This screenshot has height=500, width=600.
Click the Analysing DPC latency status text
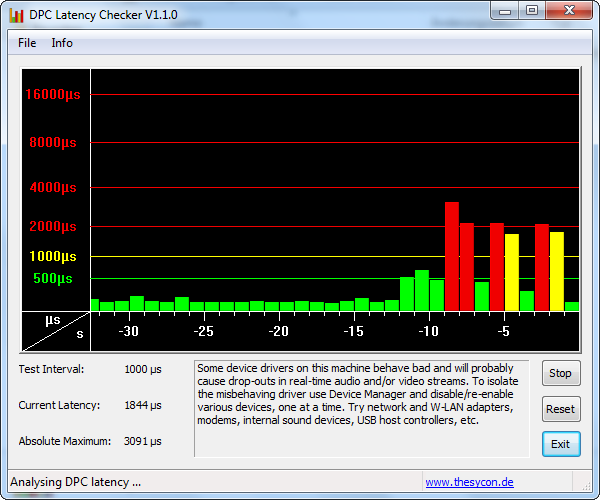[76, 482]
